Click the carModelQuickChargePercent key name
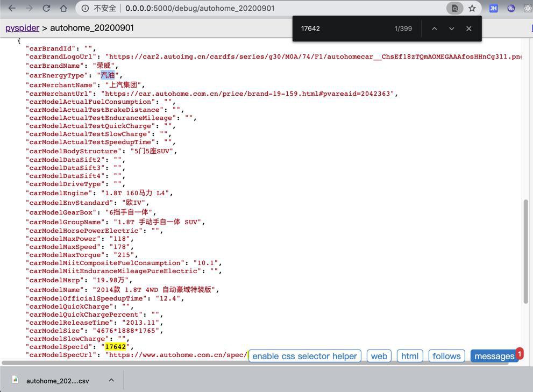Viewport: 533px width, 392px height. point(84,315)
